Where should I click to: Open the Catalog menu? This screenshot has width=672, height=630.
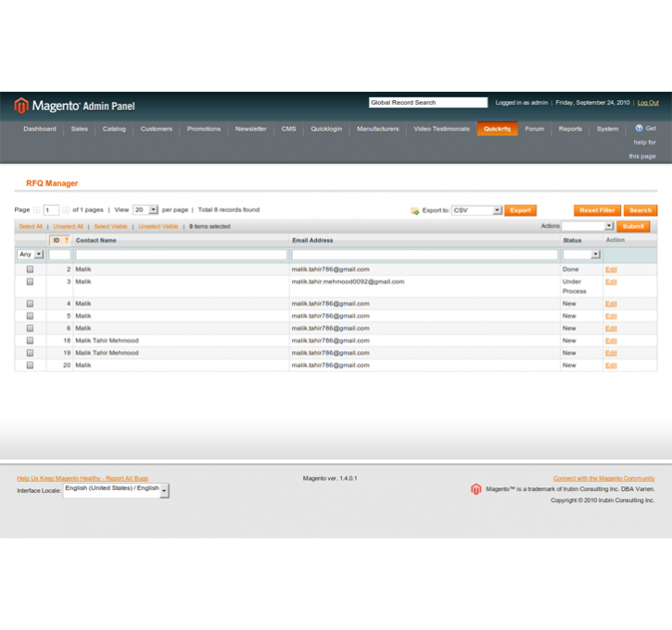tap(114, 129)
